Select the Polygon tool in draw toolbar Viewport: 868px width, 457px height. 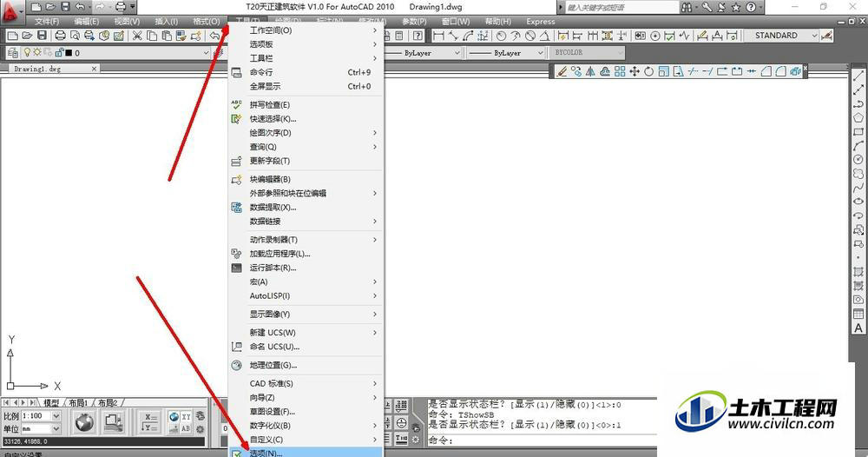coord(858,118)
